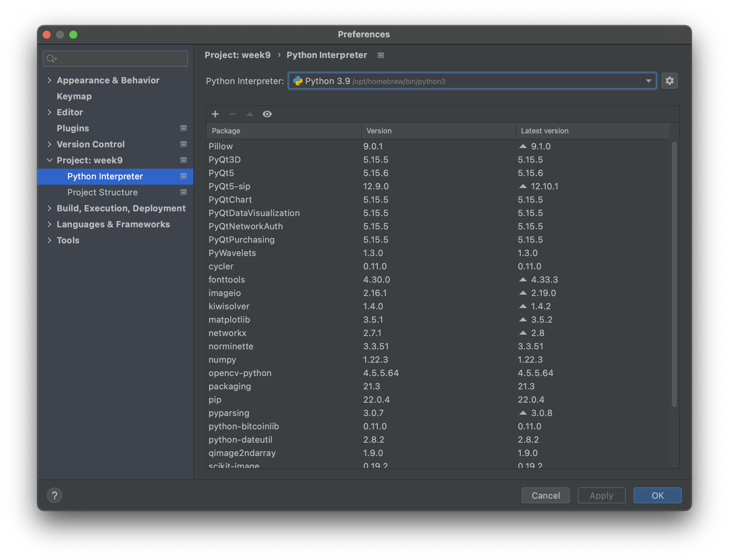
Task: Click the Project: week9 breadcrumb
Action: tap(238, 55)
